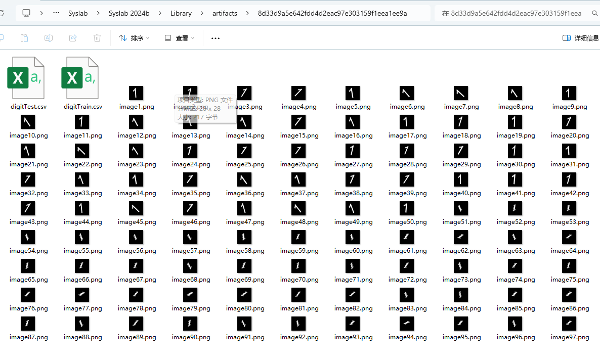This screenshot has width=600, height=364.
Task: Select image22.png thumbnail
Action: [x=81, y=151]
